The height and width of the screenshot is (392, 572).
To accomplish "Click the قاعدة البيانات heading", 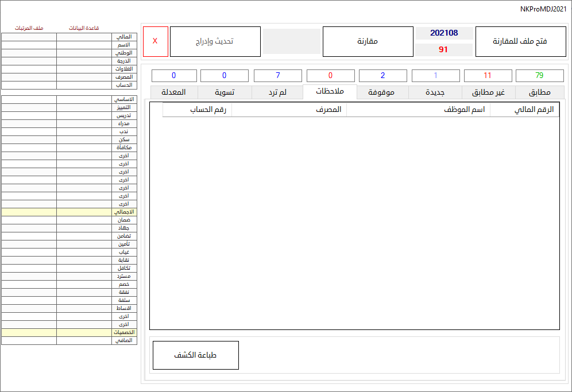I will 84,28.
